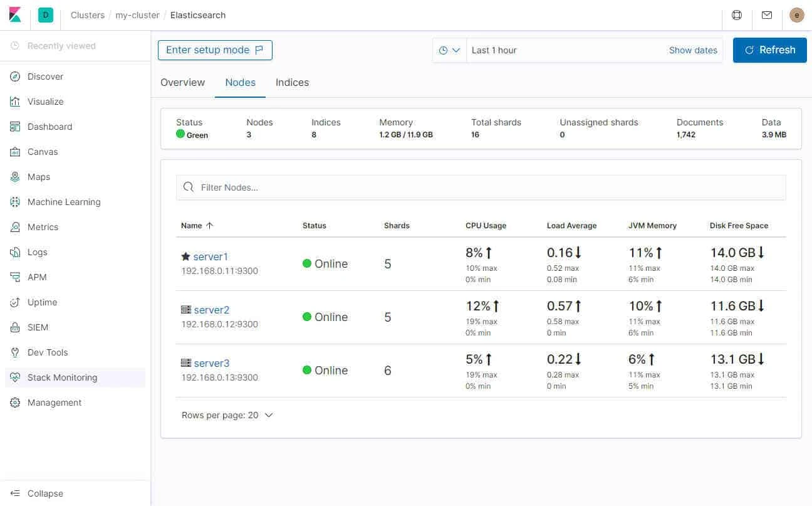The image size is (812, 506).
Task: Open the Discover app icon
Action: (x=14, y=76)
